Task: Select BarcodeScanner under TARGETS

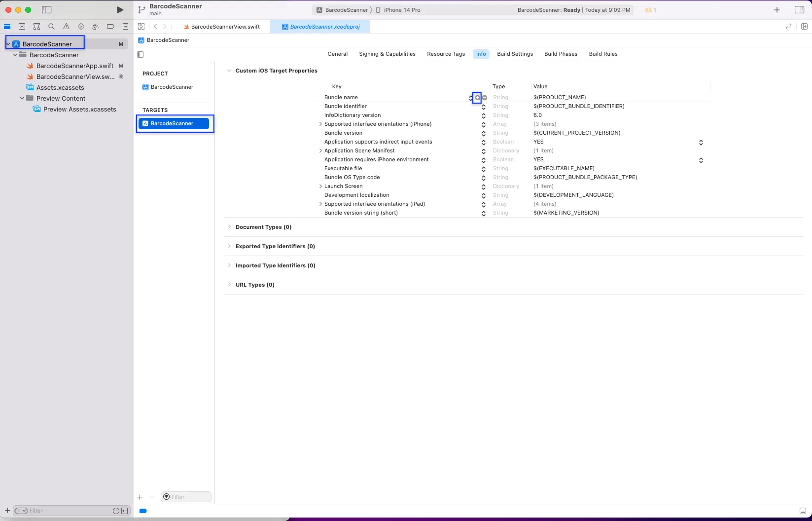Action: 174,124
